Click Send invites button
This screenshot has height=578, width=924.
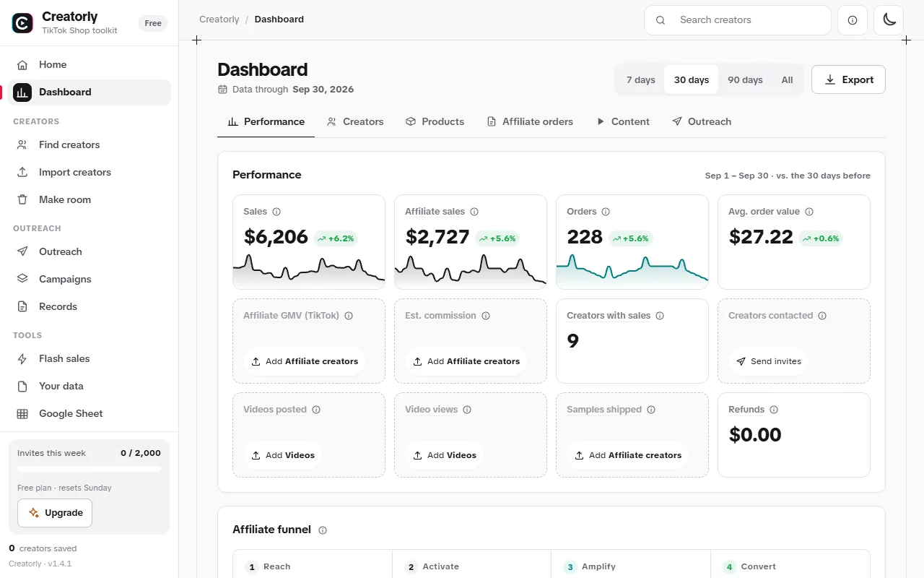(x=769, y=361)
